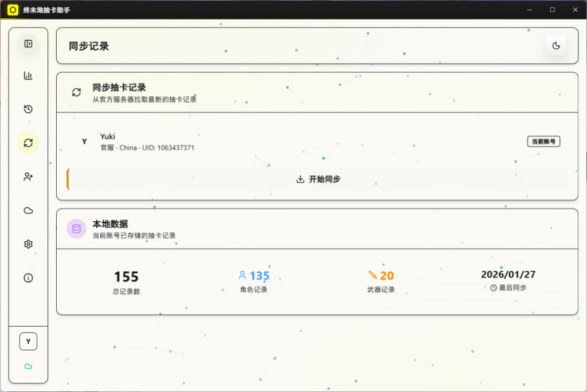Click the app logo in the title bar
Screen dimensions: 587x392
click(x=11, y=9)
